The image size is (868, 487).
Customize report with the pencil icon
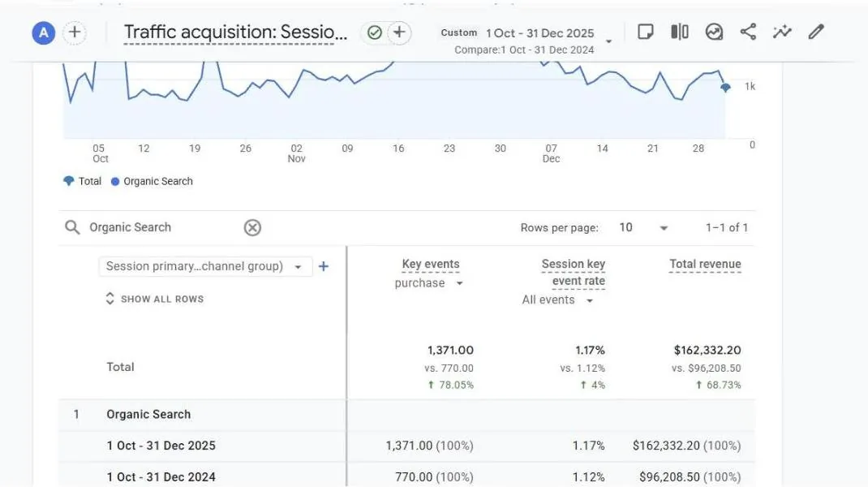tap(816, 32)
